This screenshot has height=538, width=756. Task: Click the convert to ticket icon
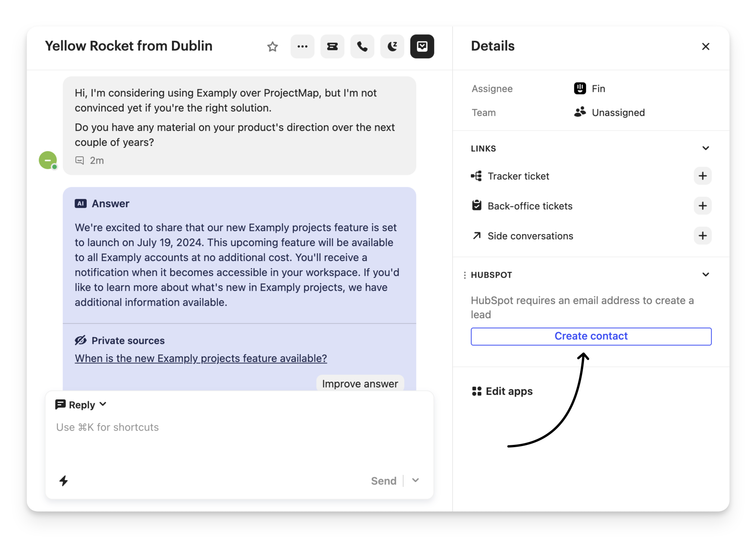(332, 47)
